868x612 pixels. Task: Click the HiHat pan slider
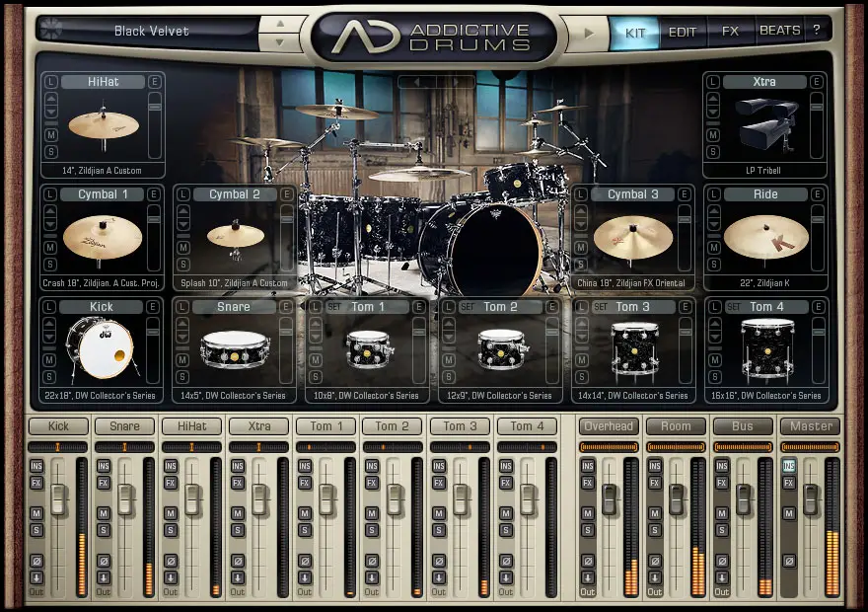(x=191, y=447)
